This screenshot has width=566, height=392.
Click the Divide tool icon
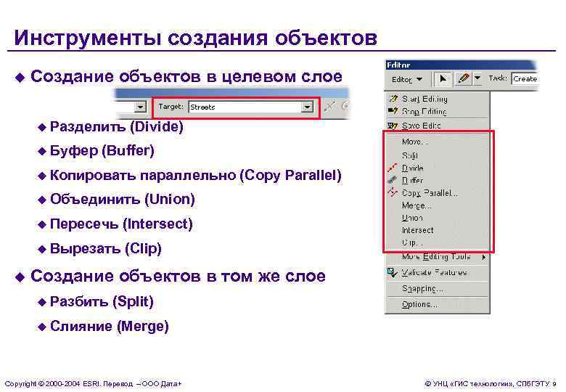point(393,168)
